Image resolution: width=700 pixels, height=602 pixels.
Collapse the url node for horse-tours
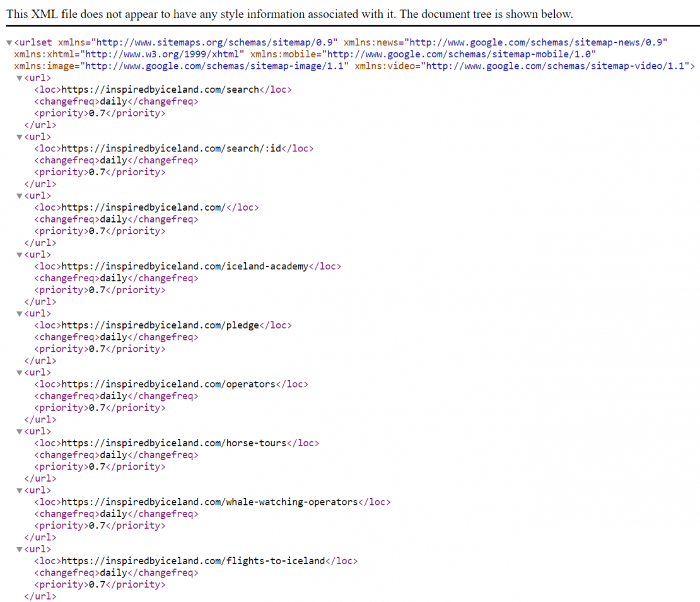[19, 432]
